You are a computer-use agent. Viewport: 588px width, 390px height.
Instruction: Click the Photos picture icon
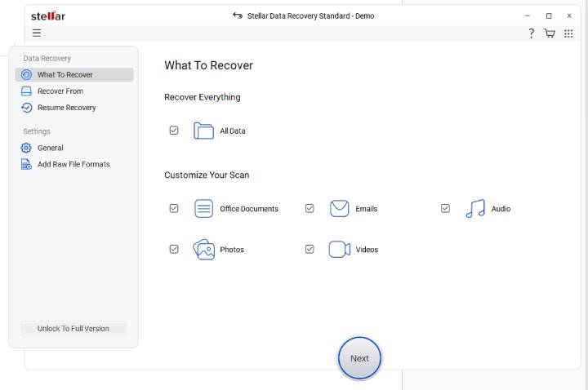pos(203,250)
